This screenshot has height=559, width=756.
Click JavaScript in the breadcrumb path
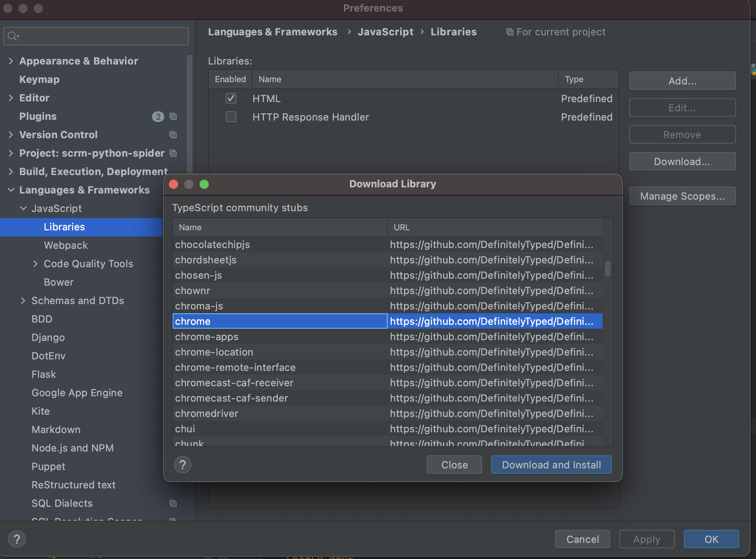[385, 32]
